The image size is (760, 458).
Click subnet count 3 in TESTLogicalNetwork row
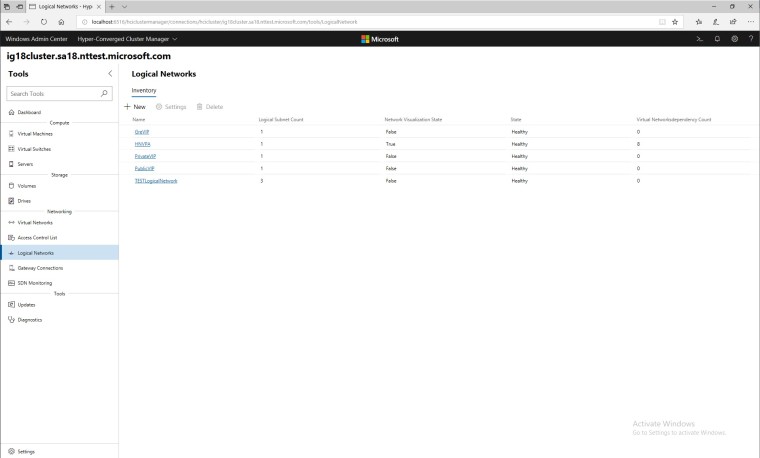262,181
